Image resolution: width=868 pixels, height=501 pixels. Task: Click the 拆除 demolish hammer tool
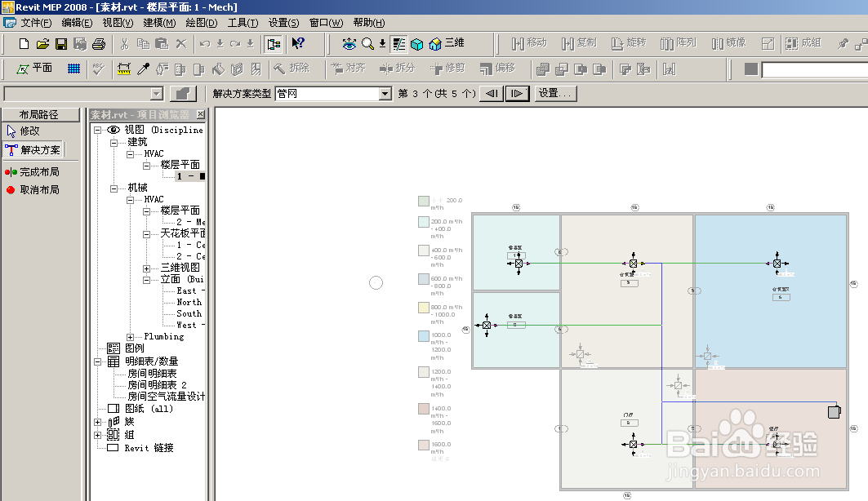292,69
